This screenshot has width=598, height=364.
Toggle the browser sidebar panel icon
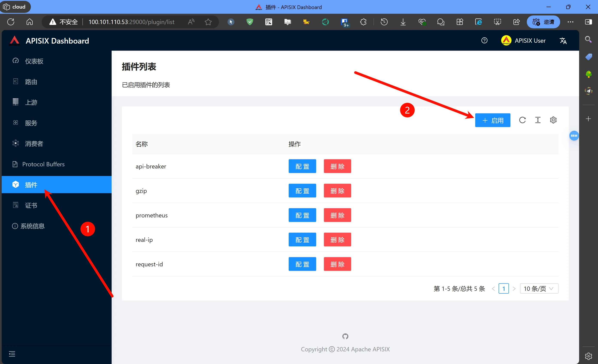coord(588,22)
